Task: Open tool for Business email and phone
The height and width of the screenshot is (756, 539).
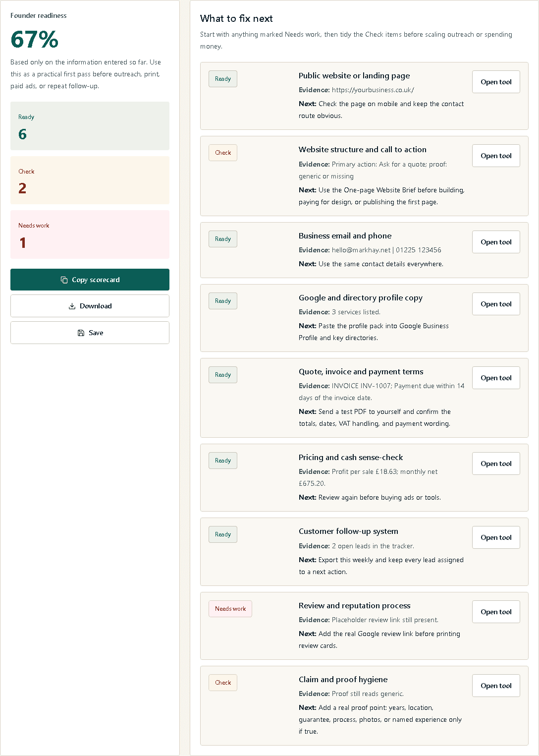Action: pyautogui.click(x=496, y=242)
